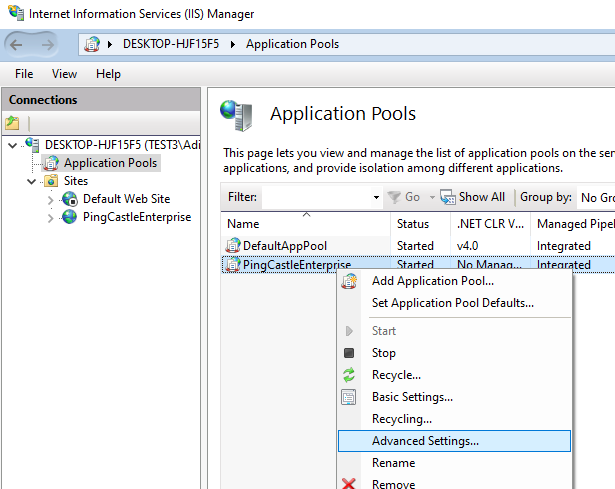Select Stop in the context menu
The width and height of the screenshot is (615, 489).
tap(454, 353)
